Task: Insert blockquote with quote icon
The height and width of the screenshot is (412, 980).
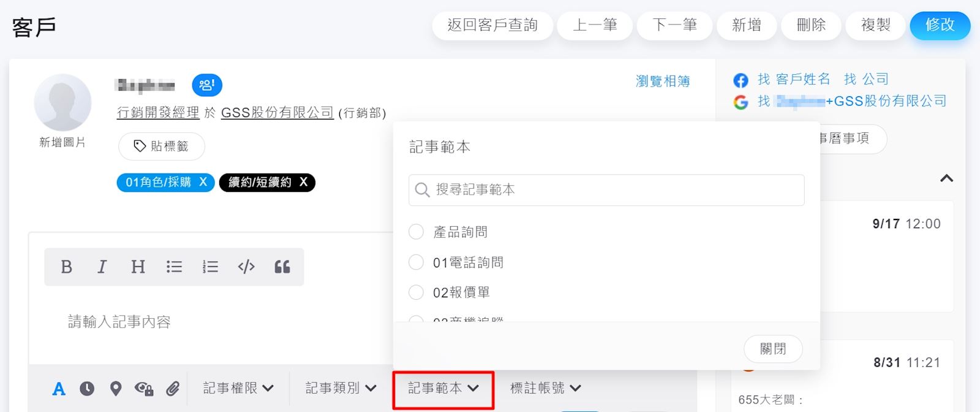Action: point(282,267)
